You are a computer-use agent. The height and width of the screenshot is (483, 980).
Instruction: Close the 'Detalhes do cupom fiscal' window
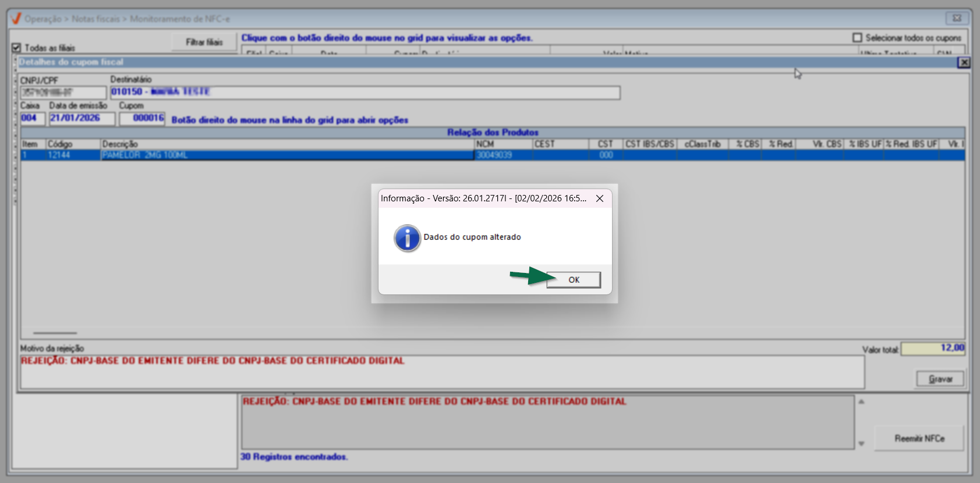coord(964,62)
